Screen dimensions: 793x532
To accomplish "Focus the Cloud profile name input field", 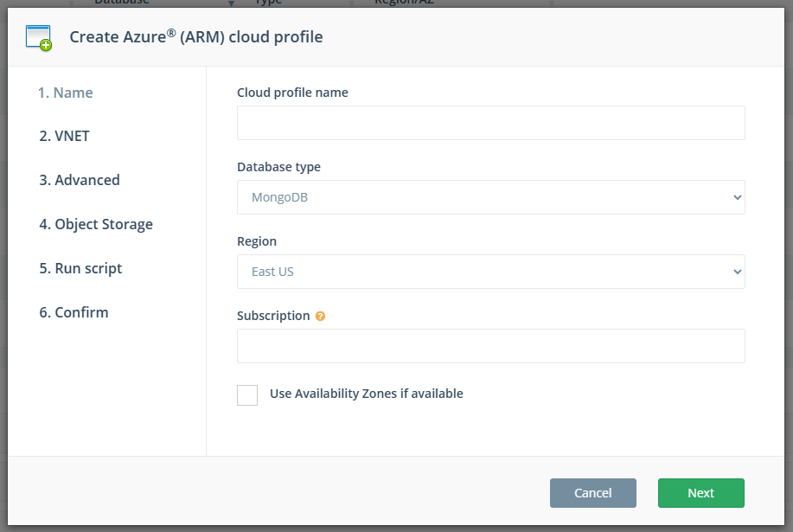I will click(x=490, y=123).
